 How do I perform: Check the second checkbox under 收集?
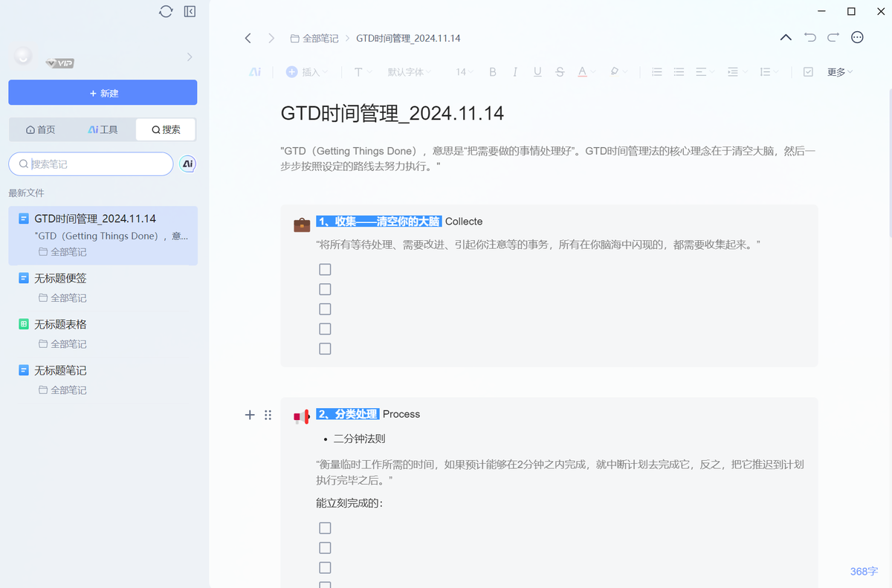coord(325,289)
